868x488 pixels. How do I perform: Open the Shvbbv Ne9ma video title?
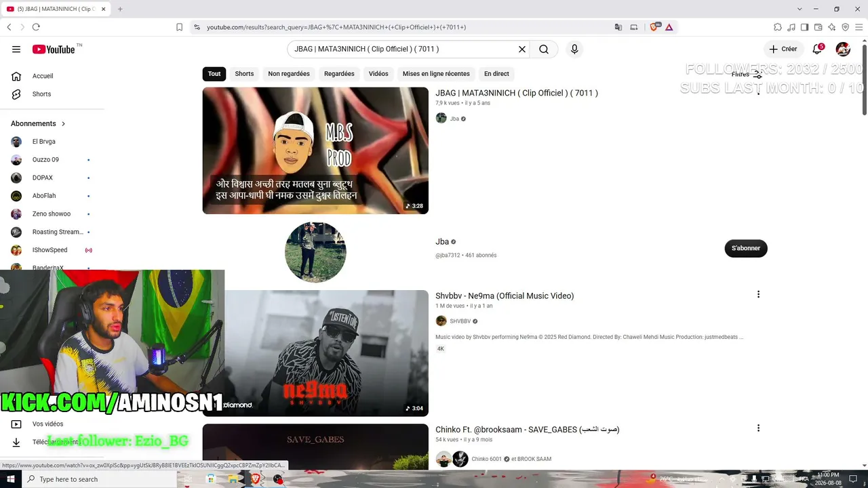(x=505, y=296)
